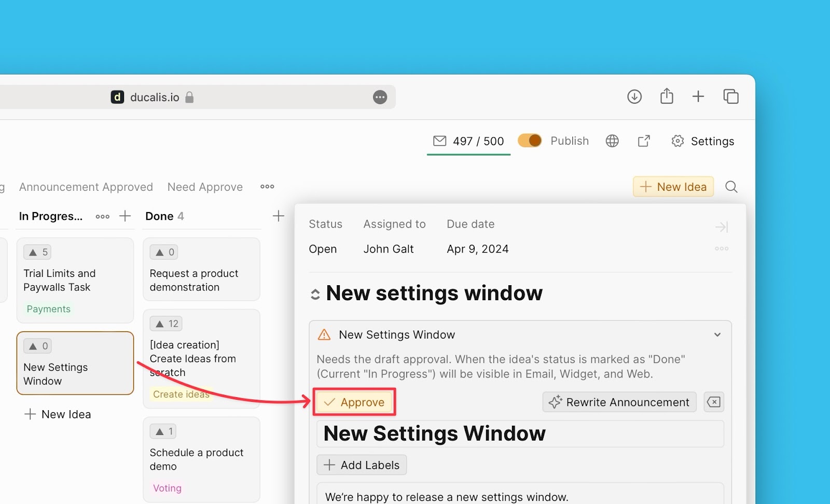Click the New Settings Window announcement title field

[520, 434]
